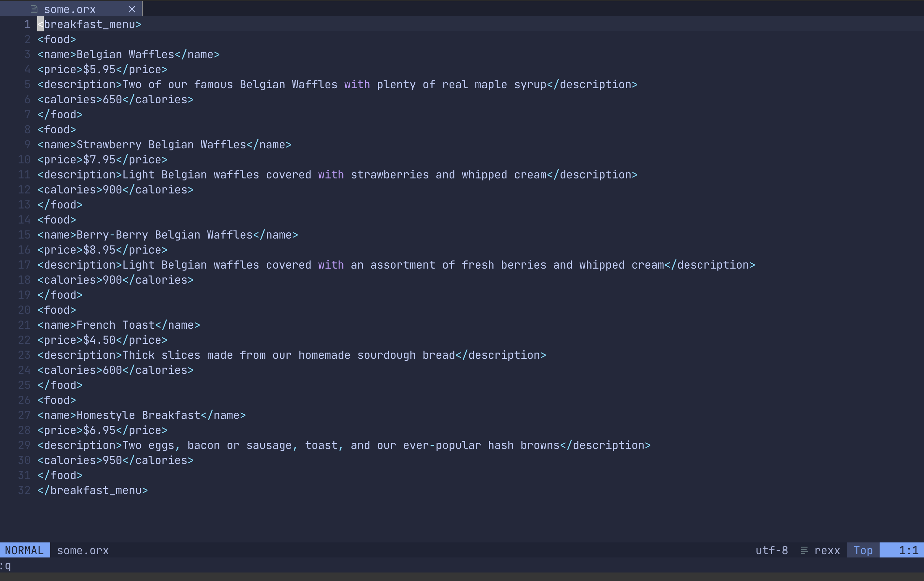Click the lines icon beside rexx filetype

[x=805, y=550]
